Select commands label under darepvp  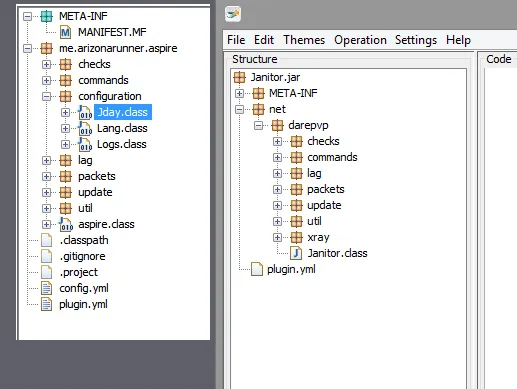click(332, 157)
